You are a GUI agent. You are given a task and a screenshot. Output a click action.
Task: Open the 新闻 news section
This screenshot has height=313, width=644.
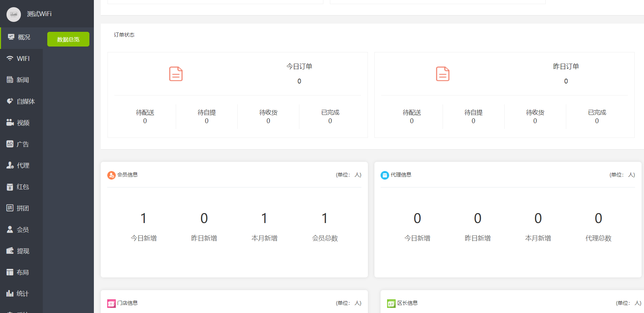21,80
